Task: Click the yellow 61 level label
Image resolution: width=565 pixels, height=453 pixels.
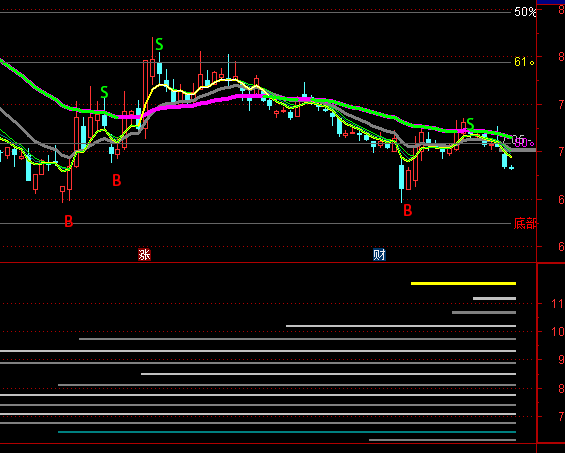Action: click(x=524, y=62)
